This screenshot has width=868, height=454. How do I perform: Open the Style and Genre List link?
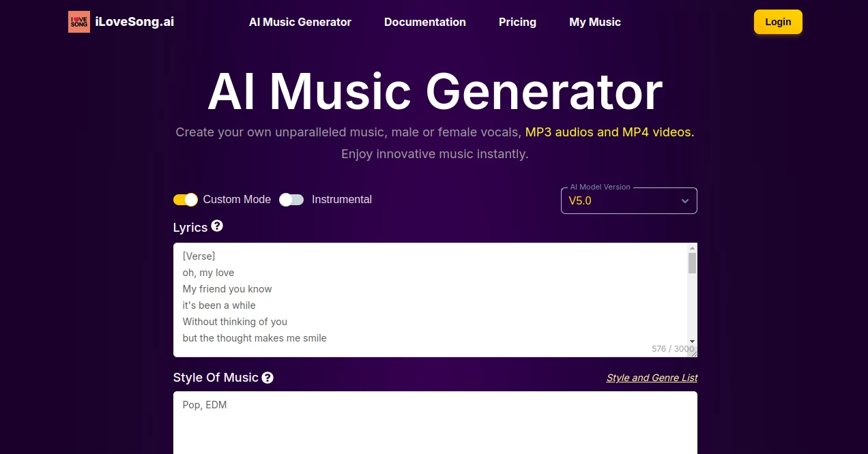point(652,378)
